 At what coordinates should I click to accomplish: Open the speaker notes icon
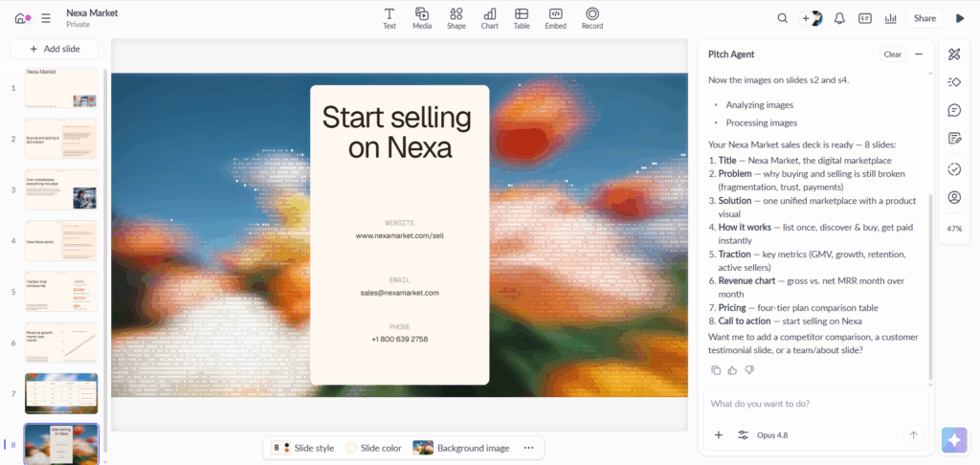865,18
